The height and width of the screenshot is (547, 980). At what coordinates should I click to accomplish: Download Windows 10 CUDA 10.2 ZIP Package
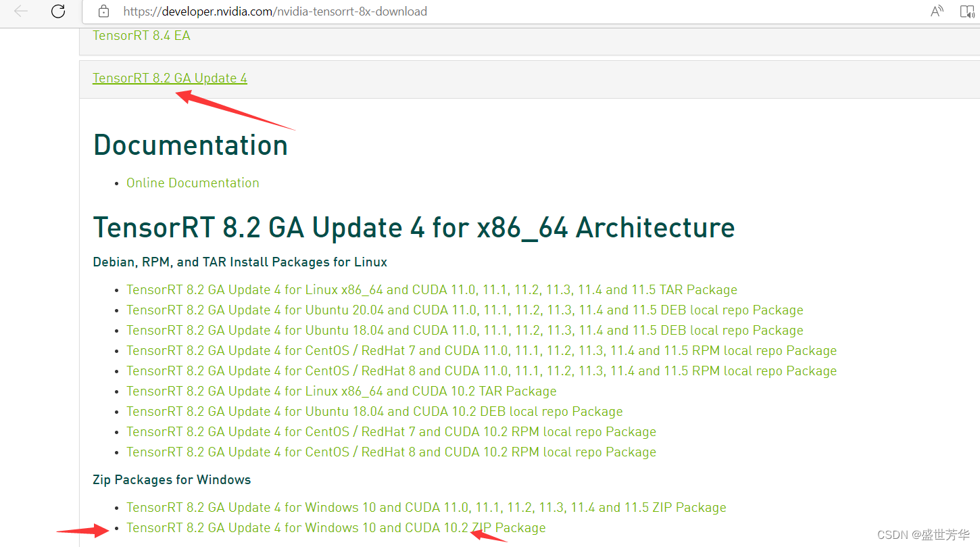pos(336,527)
